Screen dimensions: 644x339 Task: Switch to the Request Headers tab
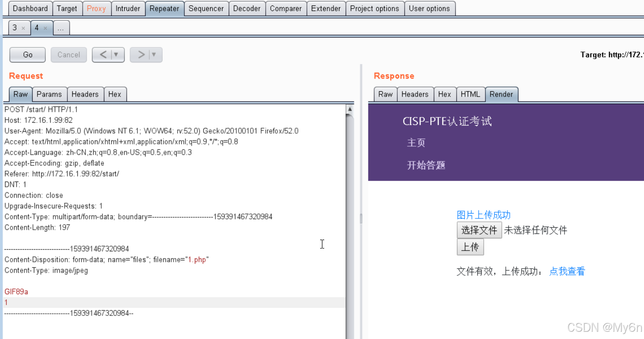pyautogui.click(x=85, y=94)
